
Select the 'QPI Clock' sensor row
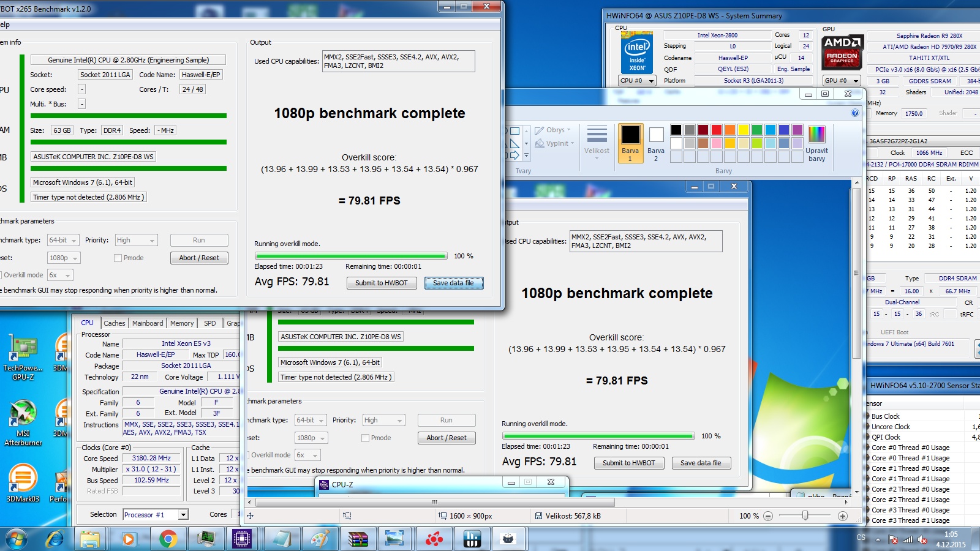tap(886, 437)
